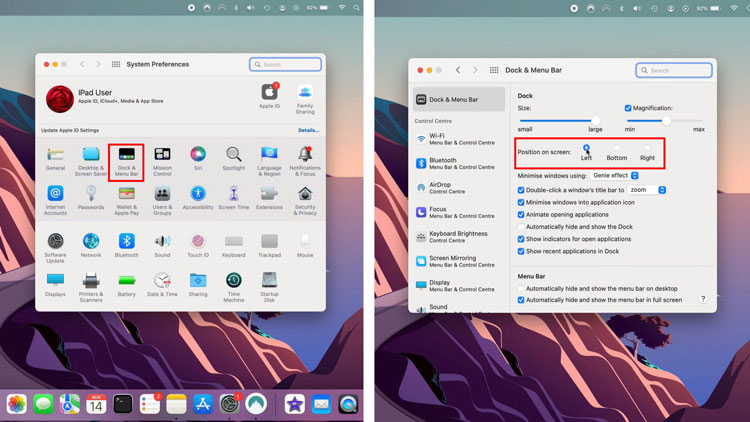The width and height of the screenshot is (750, 422).
Task: Enable Automatically hide and show the Dock
Action: 521,227
